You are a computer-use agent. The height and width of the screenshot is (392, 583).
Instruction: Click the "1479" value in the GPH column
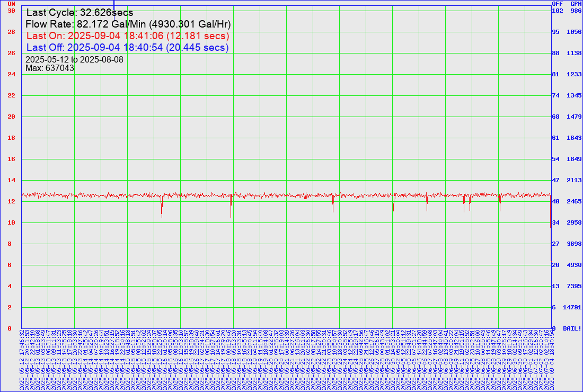click(x=574, y=117)
